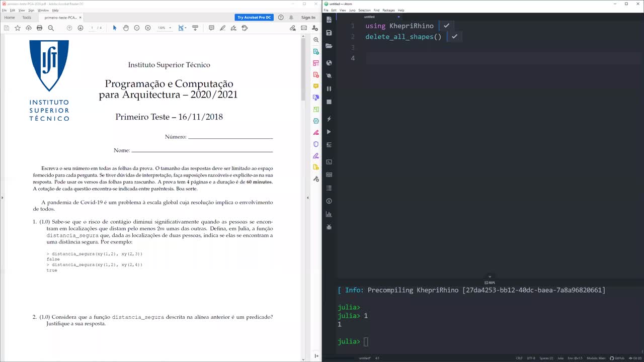Click the Juno run play icon
This screenshot has width=644, height=362.
point(329,132)
